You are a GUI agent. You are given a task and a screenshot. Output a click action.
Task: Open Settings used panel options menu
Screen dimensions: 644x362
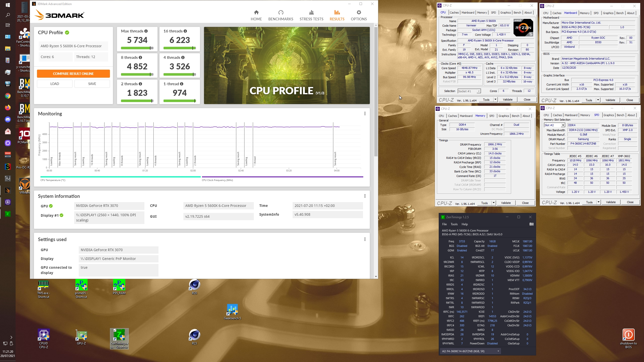(x=365, y=239)
